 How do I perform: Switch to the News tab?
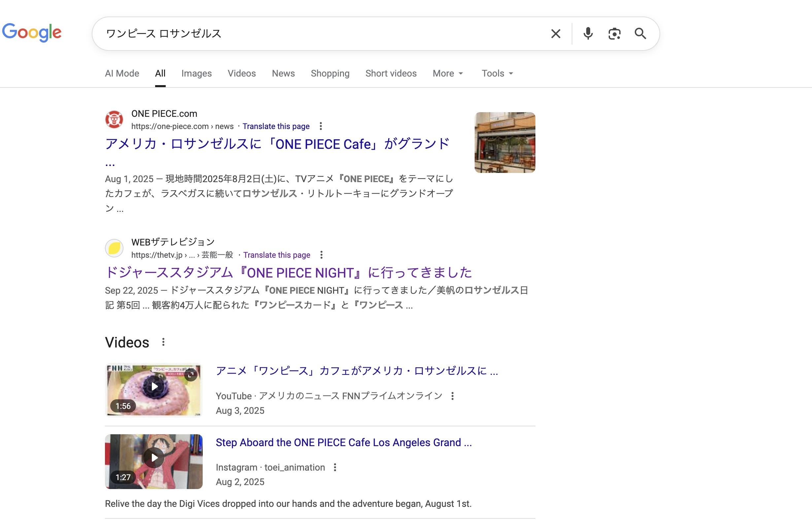(x=283, y=73)
